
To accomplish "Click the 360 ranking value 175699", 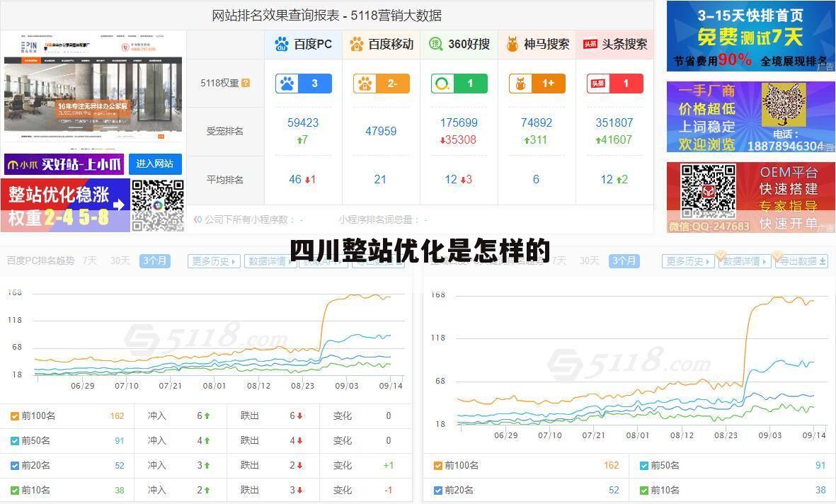I will pyautogui.click(x=459, y=122).
